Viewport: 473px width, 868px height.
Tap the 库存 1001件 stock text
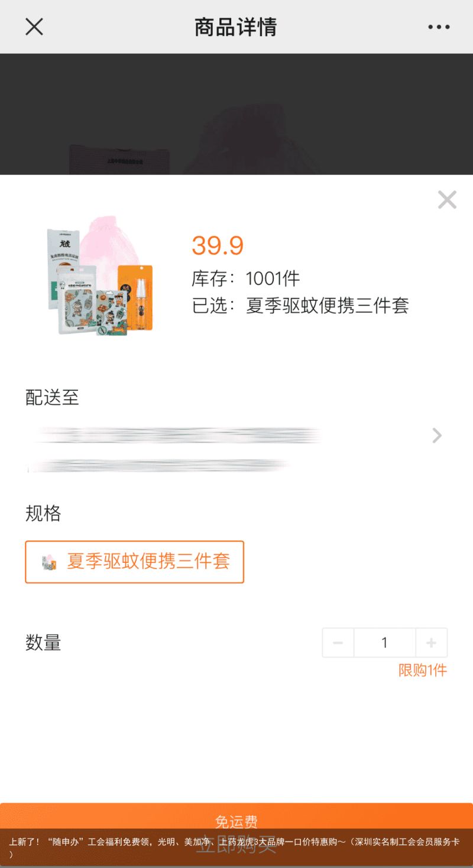pos(246,278)
